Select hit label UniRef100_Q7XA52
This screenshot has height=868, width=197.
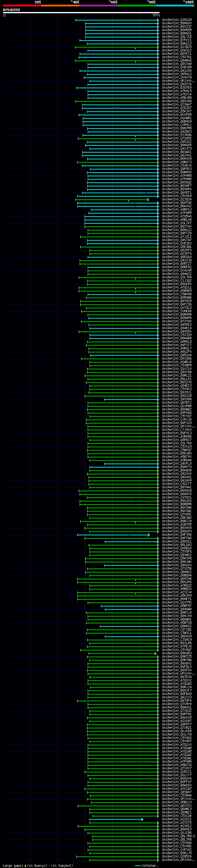click(177, 139)
